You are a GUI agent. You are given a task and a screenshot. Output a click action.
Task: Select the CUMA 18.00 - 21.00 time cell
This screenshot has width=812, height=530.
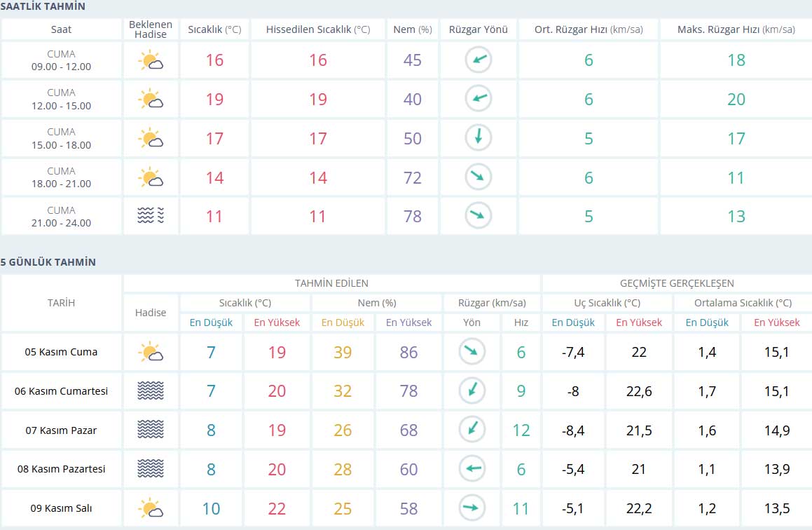(61, 177)
